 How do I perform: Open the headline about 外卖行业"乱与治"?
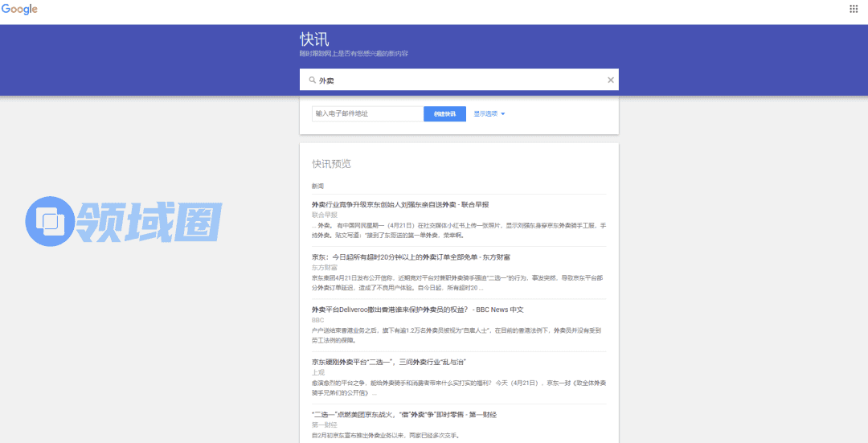pyautogui.click(x=389, y=362)
